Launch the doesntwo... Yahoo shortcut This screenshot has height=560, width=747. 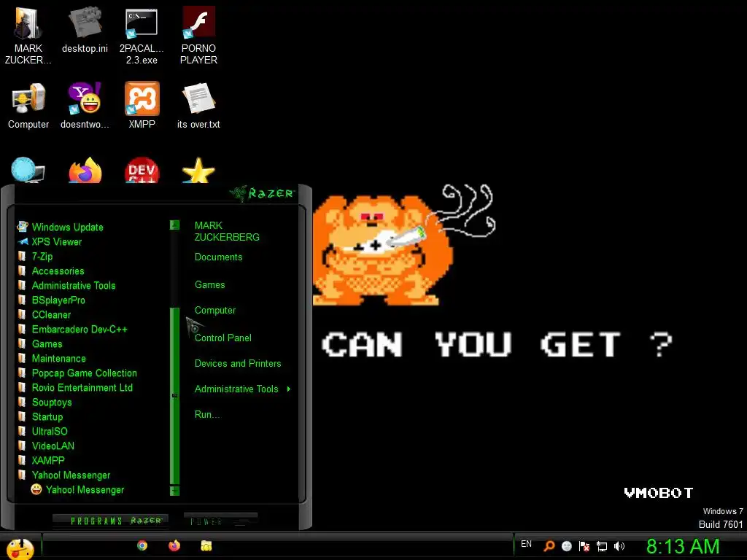point(85,105)
